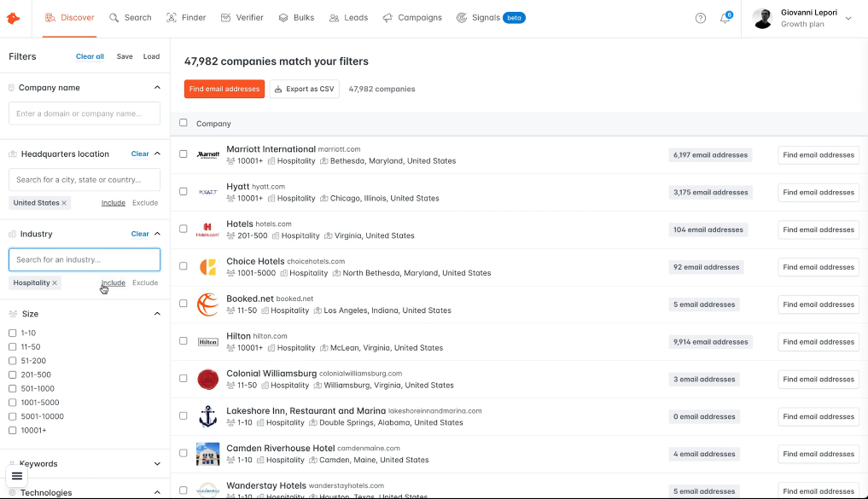Viewport: 868px width, 499px height.
Task: Find email addresses for Hyatt row
Action: tap(818, 193)
